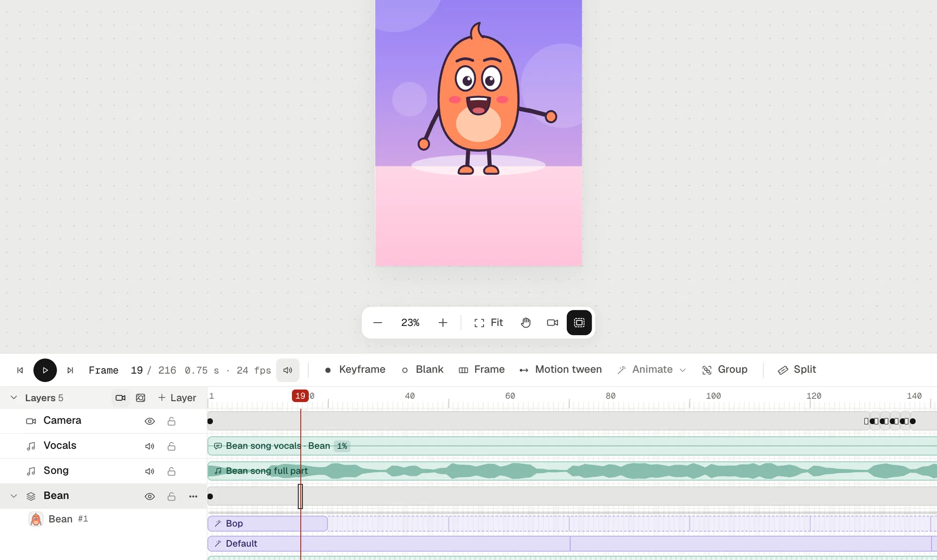Viewport: 937px width, 560px height.
Task: Open Bean layer more options
Action: pos(193,496)
